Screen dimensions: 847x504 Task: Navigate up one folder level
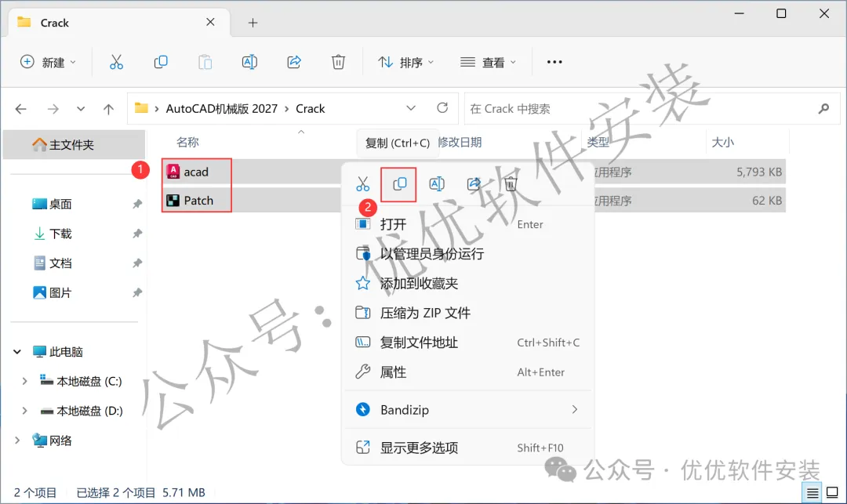pos(108,109)
